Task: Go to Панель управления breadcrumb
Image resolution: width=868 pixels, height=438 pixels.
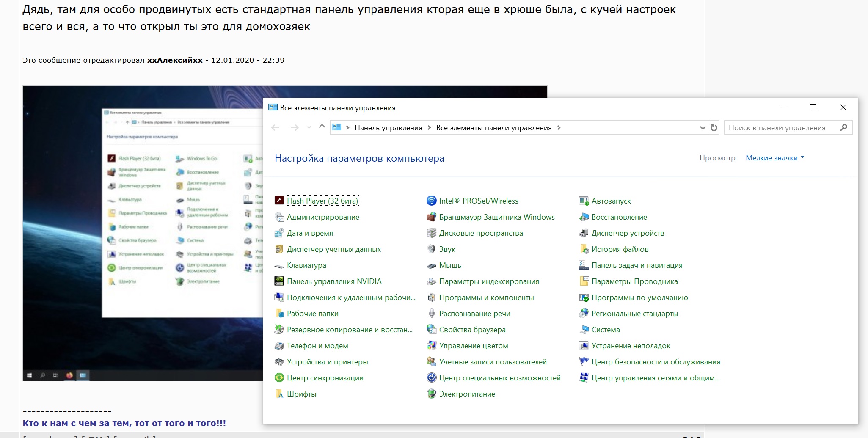Action: 388,128
